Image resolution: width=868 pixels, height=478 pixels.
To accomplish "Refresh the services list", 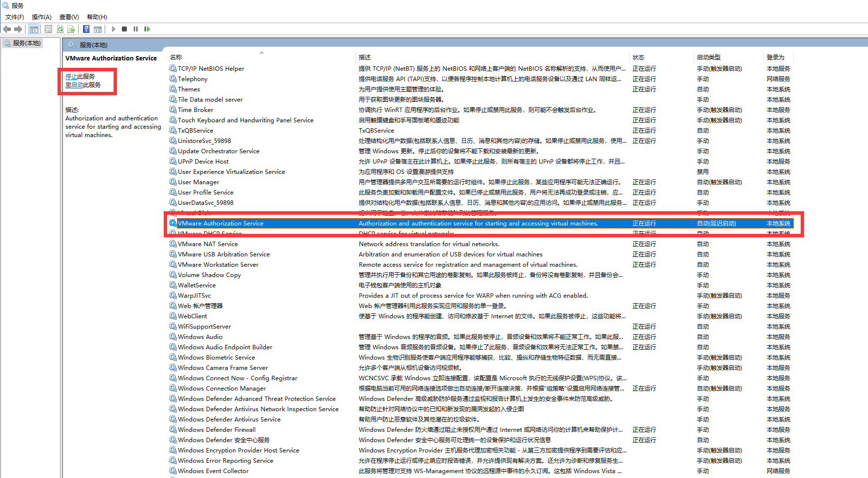I will [x=60, y=29].
